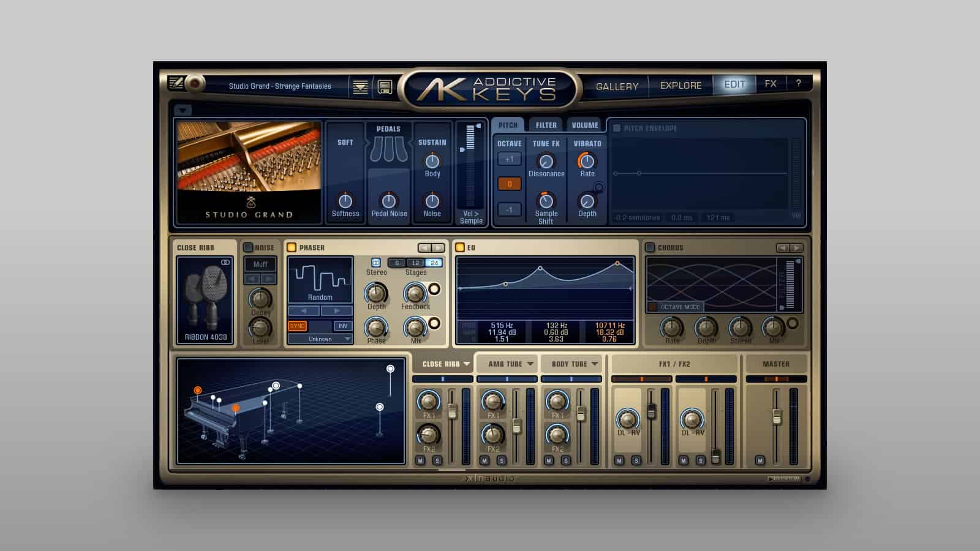Enable the Chorus effect
This screenshot has width=980, height=551.
[650, 247]
